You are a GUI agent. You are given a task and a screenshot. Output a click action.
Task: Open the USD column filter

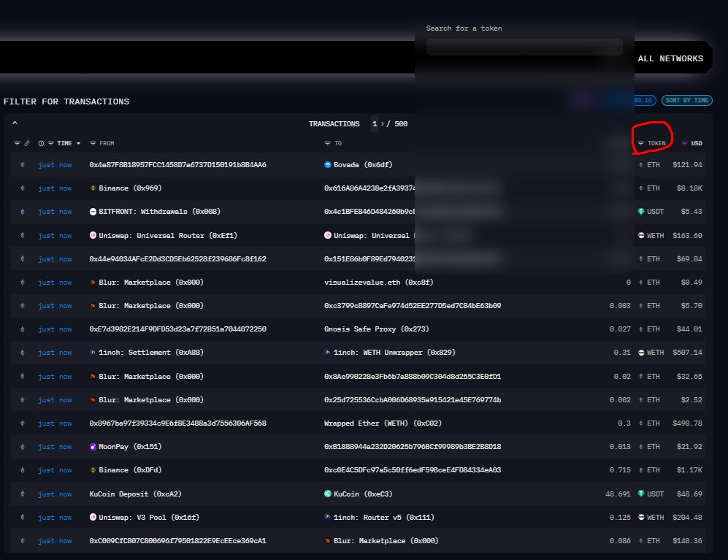coord(684,143)
